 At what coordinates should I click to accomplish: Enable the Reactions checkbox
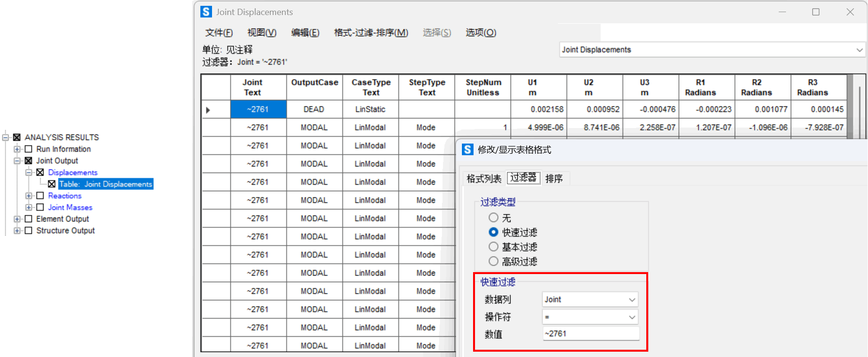40,195
